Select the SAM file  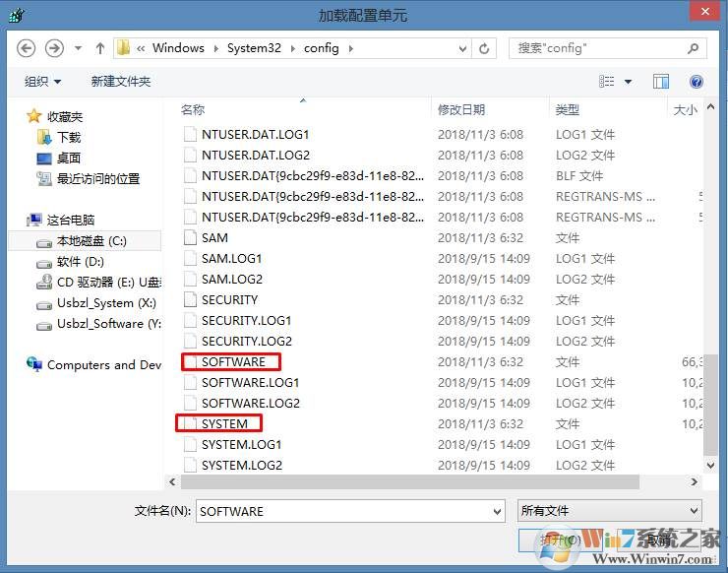coord(214,238)
